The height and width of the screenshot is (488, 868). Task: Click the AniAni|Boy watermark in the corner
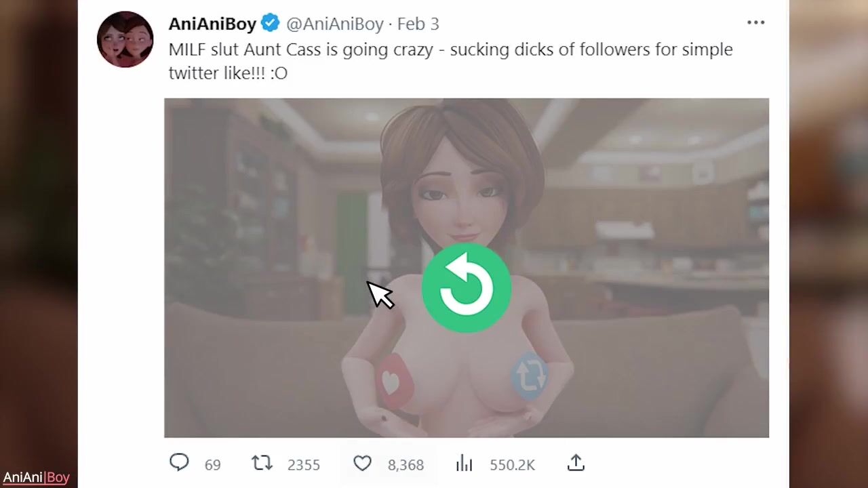click(36, 478)
